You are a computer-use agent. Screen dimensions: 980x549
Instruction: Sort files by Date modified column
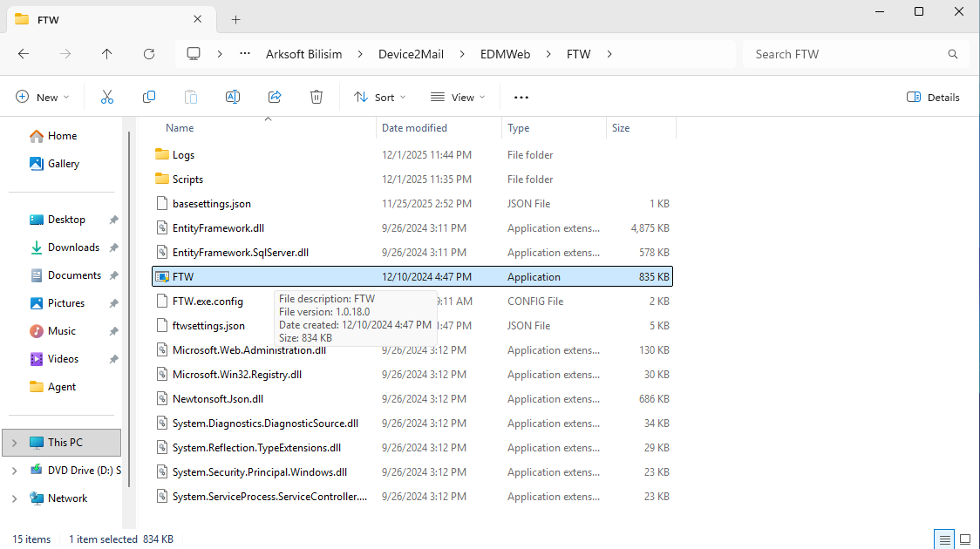(x=414, y=128)
